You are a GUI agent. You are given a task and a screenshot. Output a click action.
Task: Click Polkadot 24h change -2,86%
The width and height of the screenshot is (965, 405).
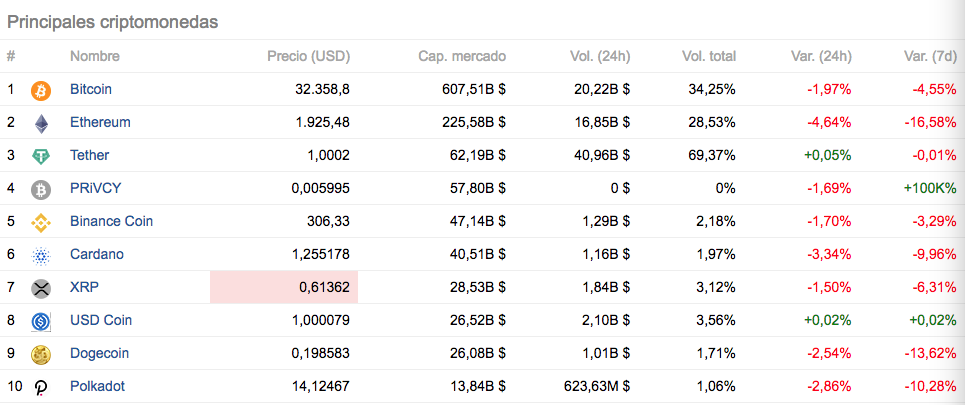(x=830, y=387)
